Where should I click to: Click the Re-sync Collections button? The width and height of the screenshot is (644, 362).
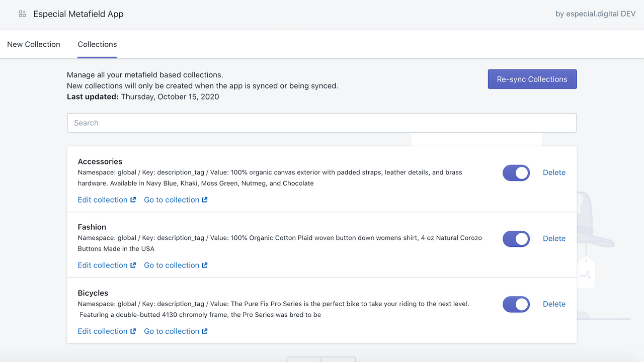click(532, 79)
